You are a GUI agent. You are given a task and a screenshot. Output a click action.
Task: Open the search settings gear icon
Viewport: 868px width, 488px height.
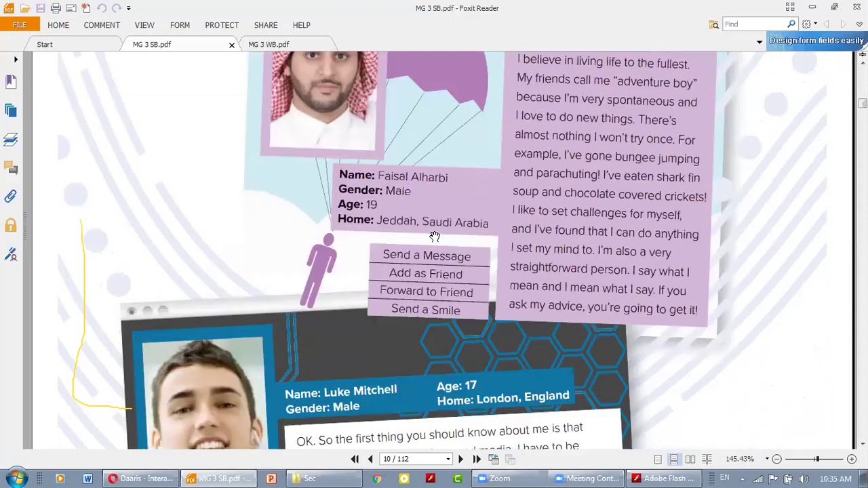806,24
